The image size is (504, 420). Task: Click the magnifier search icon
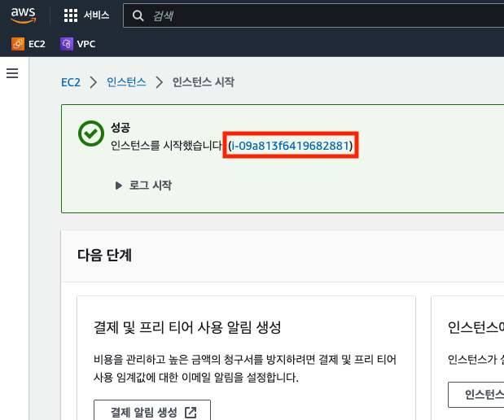pos(138,15)
